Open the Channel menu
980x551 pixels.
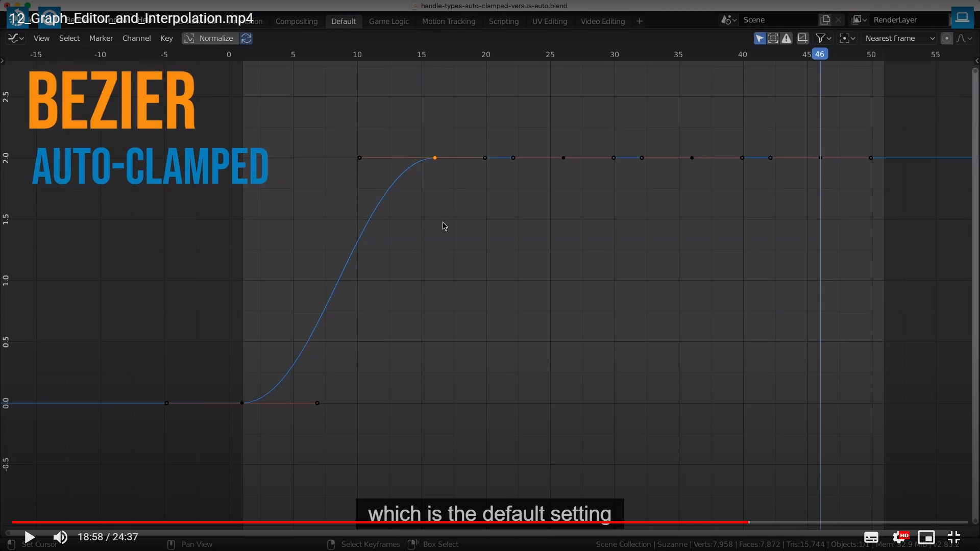tap(136, 38)
